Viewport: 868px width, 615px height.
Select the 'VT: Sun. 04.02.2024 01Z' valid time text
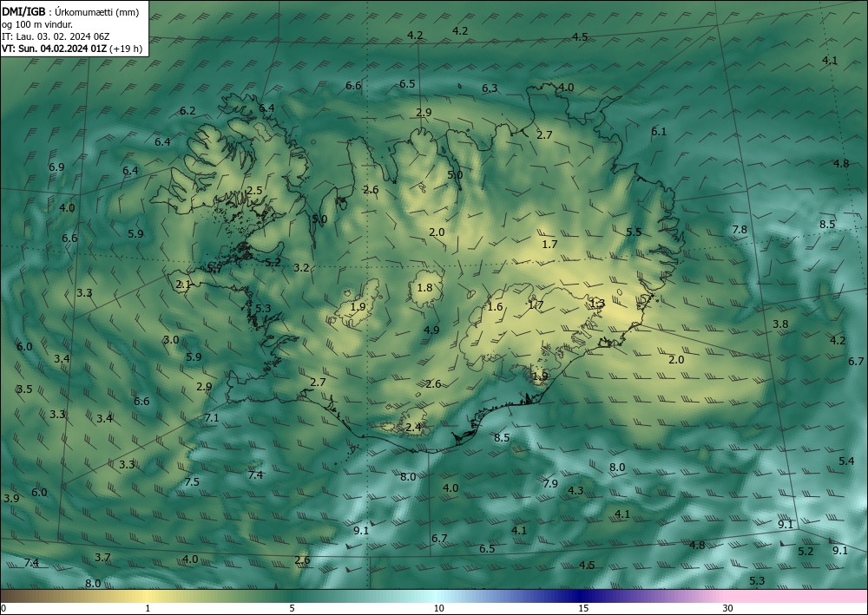click(54, 49)
